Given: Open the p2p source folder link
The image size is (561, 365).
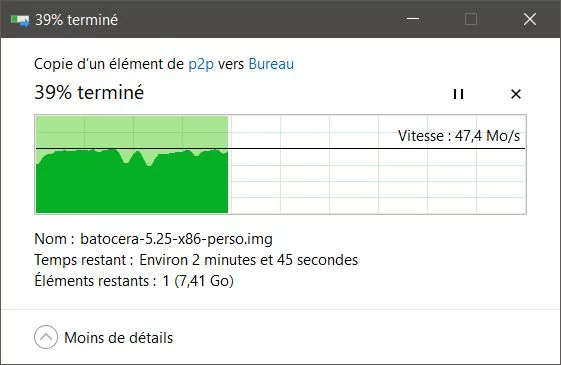Looking at the screenshot, I should tap(201, 64).
